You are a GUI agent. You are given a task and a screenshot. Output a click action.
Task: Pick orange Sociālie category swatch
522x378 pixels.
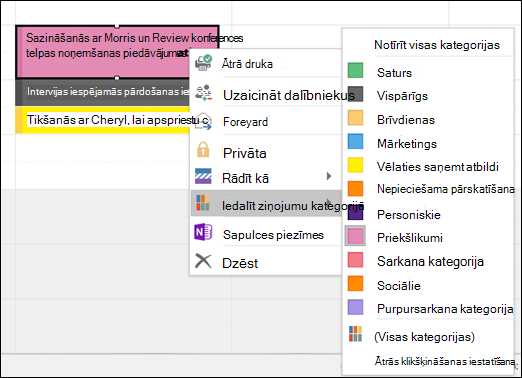click(x=355, y=283)
